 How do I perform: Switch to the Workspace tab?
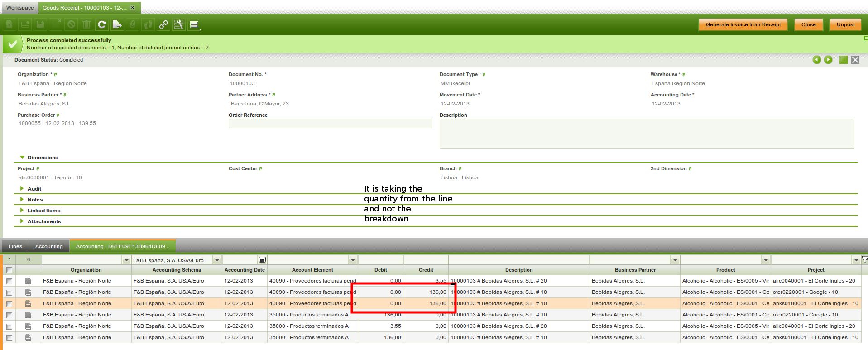click(x=20, y=8)
